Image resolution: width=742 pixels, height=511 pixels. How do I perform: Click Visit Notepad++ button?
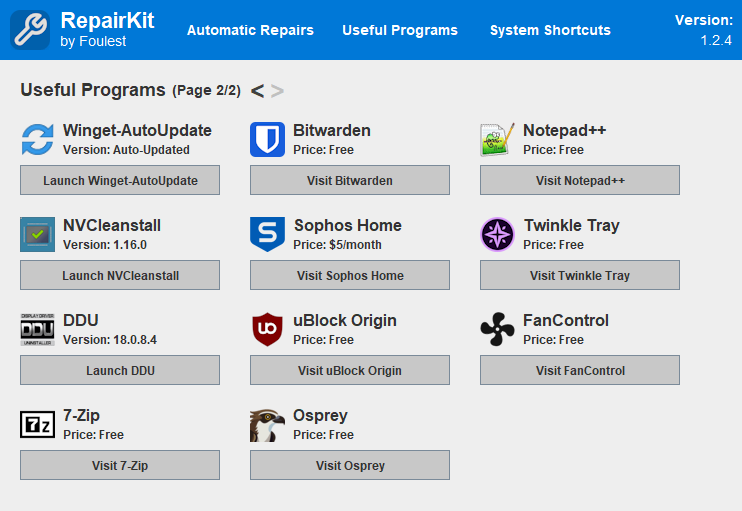[x=580, y=180]
